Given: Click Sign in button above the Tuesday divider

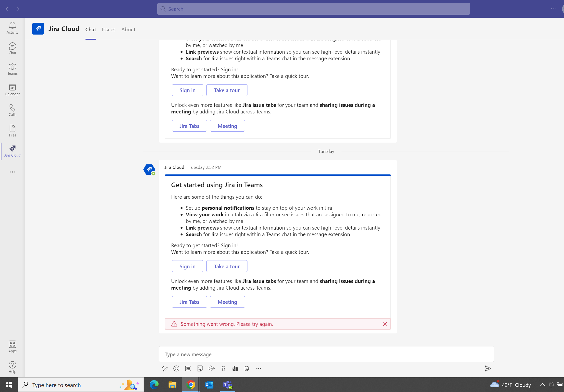Looking at the screenshot, I should (x=187, y=90).
